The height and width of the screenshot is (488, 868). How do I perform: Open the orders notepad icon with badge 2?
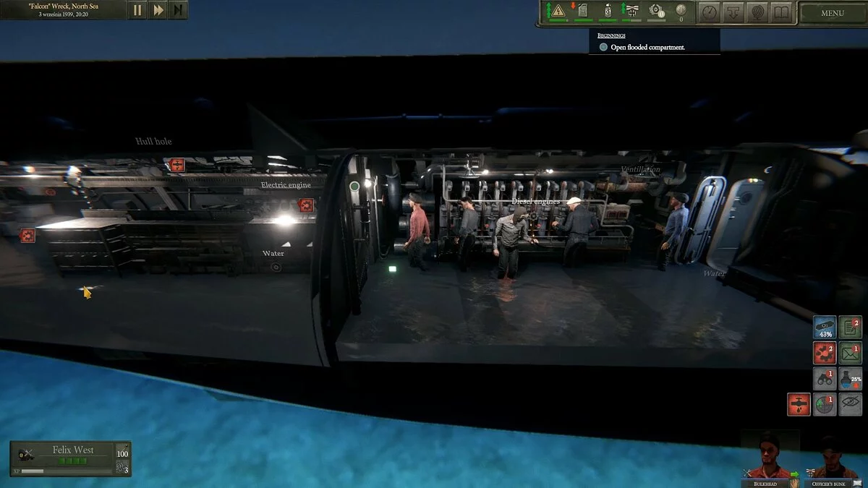click(x=849, y=327)
